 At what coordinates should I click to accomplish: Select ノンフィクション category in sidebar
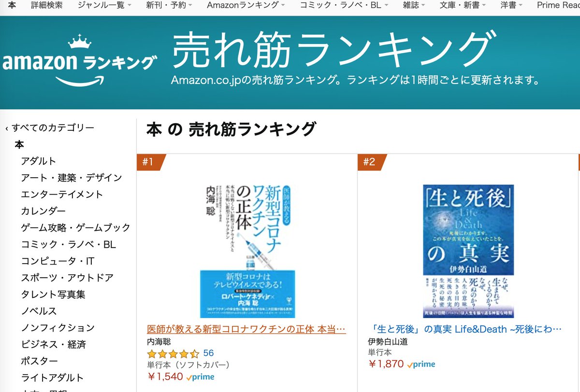click(58, 328)
